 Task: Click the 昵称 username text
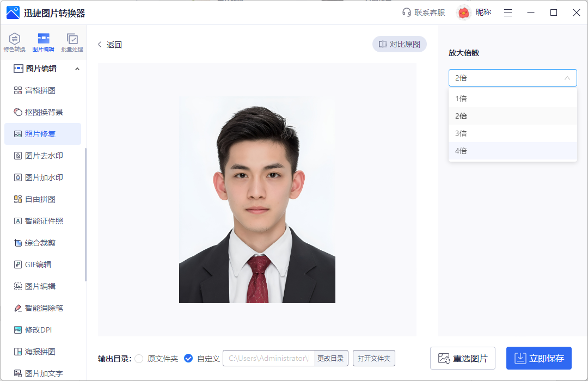(x=483, y=13)
